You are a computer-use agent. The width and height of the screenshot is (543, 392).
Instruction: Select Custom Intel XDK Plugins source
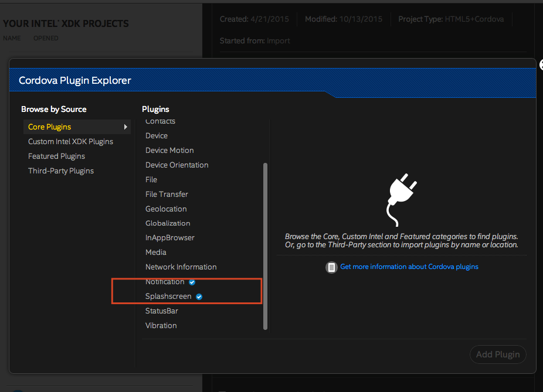pyautogui.click(x=70, y=142)
